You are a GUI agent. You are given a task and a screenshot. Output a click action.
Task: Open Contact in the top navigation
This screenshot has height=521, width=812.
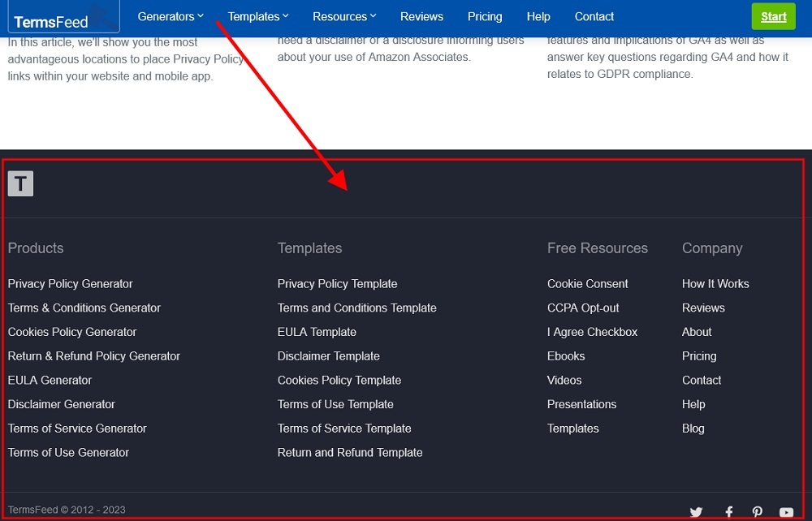(x=594, y=16)
